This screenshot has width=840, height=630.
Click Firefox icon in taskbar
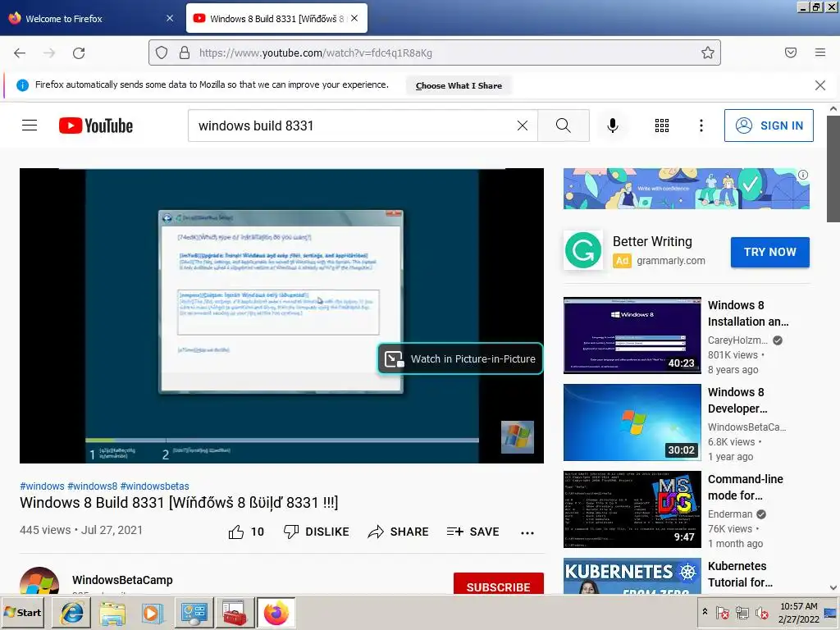pyautogui.click(x=276, y=613)
